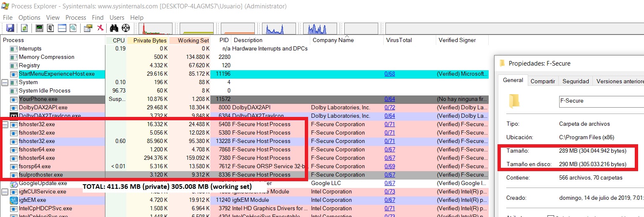This screenshot has width=644, height=217.
Task: Select System Idle Process row
Action: [x=245, y=90]
